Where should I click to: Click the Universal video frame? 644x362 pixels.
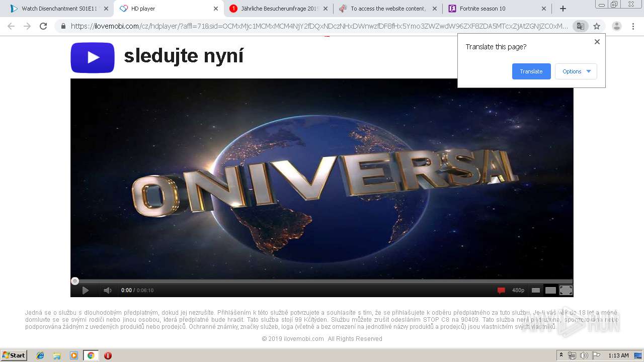pyautogui.click(x=322, y=178)
